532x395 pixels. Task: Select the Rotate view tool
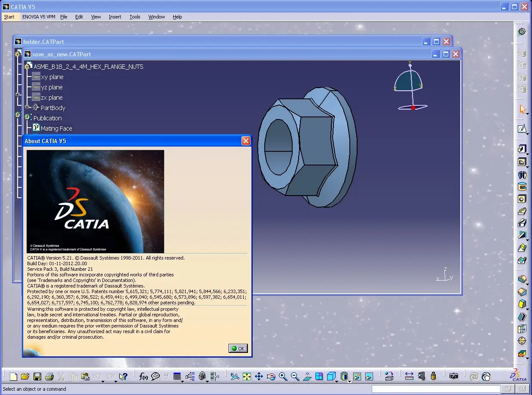coord(271,377)
